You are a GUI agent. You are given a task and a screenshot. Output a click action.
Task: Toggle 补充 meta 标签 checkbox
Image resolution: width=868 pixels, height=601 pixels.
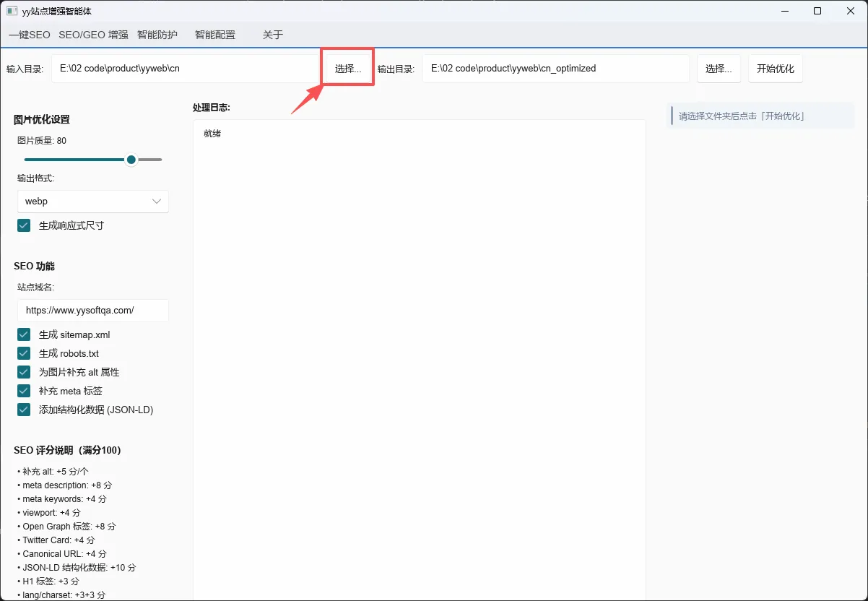click(x=24, y=391)
